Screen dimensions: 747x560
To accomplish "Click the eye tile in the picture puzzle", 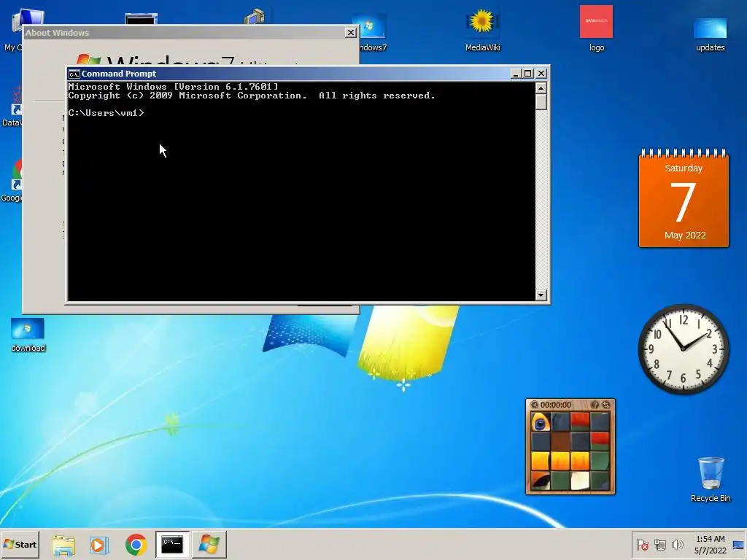I will click(541, 422).
